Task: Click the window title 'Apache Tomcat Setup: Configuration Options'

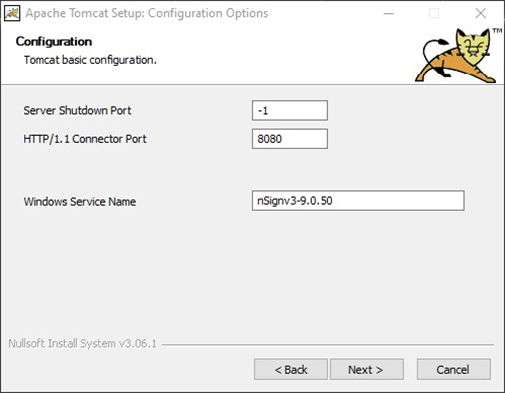Action: pos(147,13)
